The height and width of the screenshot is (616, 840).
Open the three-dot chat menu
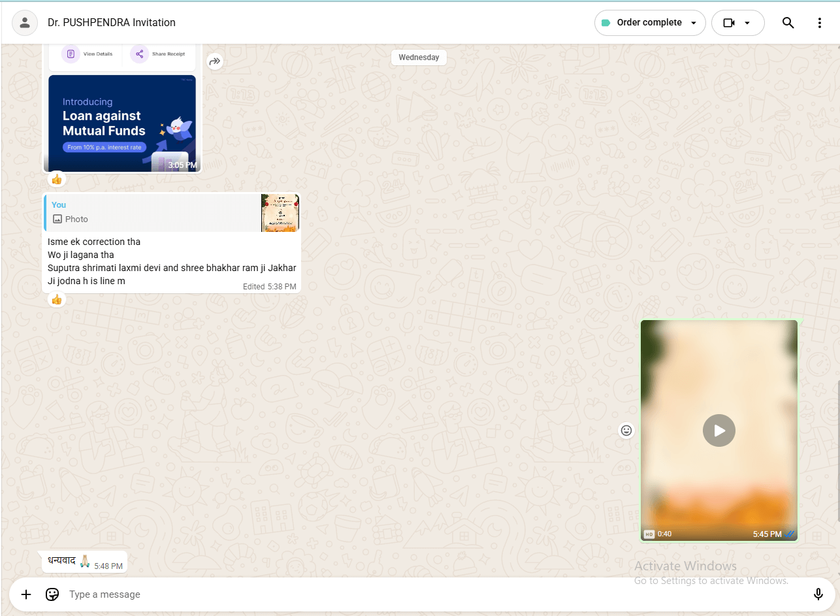click(x=819, y=23)
